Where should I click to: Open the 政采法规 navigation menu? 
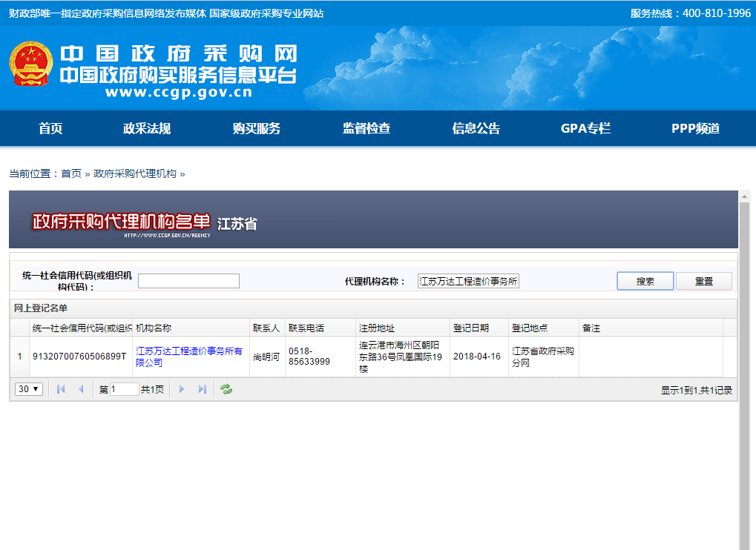tap(147, 128)
